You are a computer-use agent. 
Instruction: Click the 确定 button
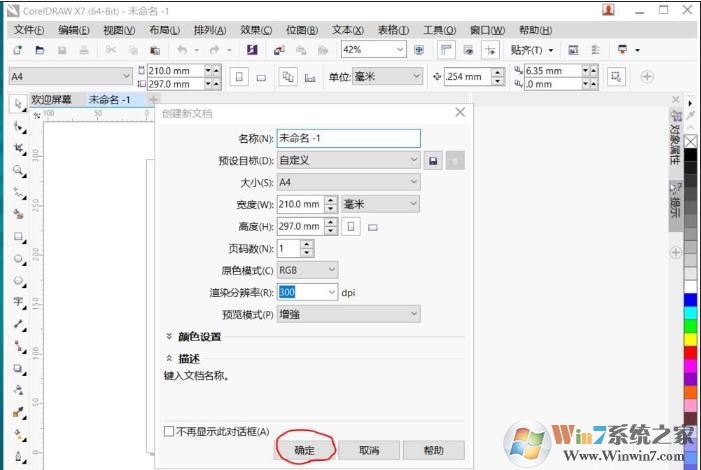pos(304,450)
